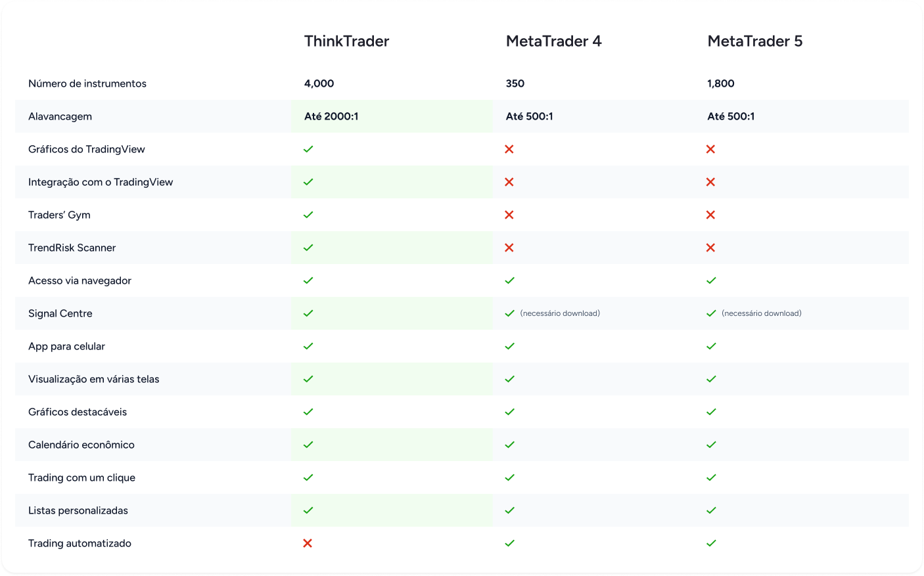Click MetaTrader 4 red X for Traders' Gym
The width and height of the screenshot is (924, 576).
[x=509, y=215]
